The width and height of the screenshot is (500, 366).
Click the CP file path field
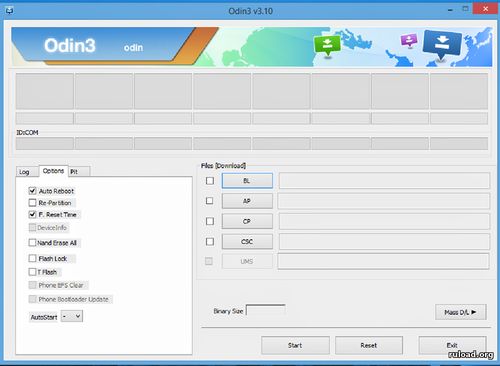(x=384, y=221)
